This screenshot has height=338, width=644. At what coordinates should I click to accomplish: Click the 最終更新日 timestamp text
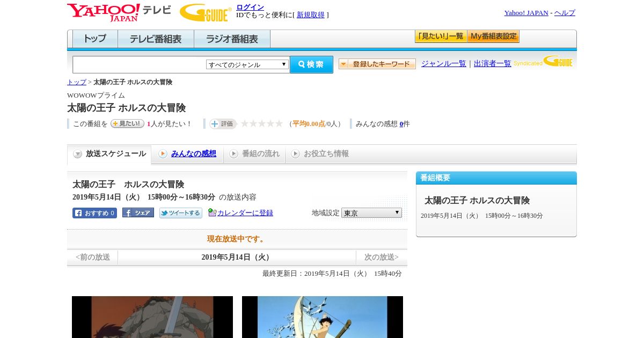pos(332,274)
